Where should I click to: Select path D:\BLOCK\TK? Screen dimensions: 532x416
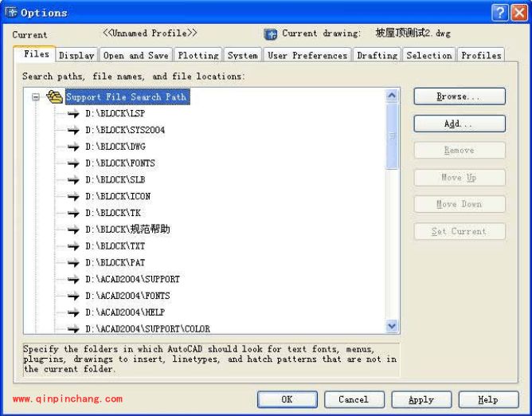(113, 213)
